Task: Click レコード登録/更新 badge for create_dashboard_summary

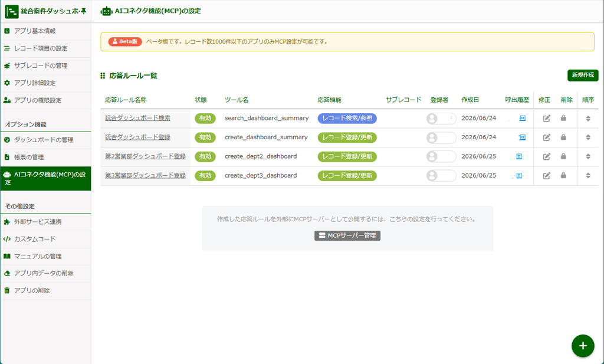Action: point(347,137)
